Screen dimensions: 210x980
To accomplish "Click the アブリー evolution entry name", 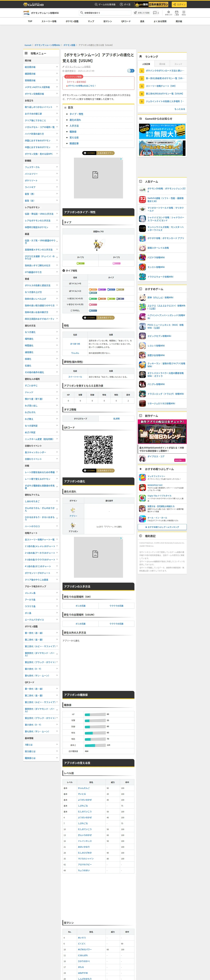I will (x=73, y=516).
